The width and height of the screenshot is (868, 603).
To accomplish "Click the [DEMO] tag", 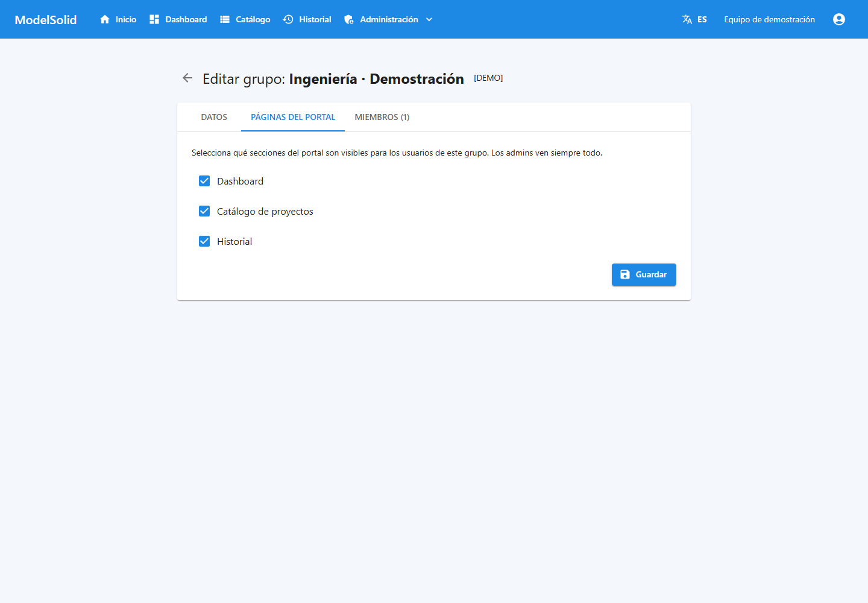I will (488, 78).
